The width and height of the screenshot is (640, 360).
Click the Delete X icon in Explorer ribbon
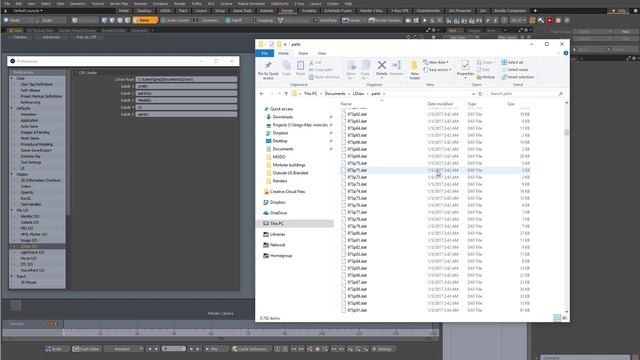pos(382,65)
